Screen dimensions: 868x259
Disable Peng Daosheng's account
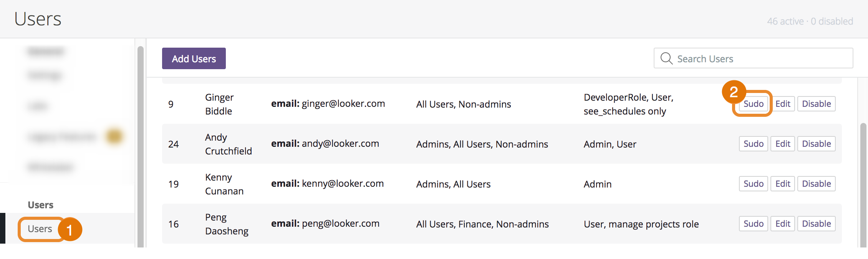pos(816,224)
